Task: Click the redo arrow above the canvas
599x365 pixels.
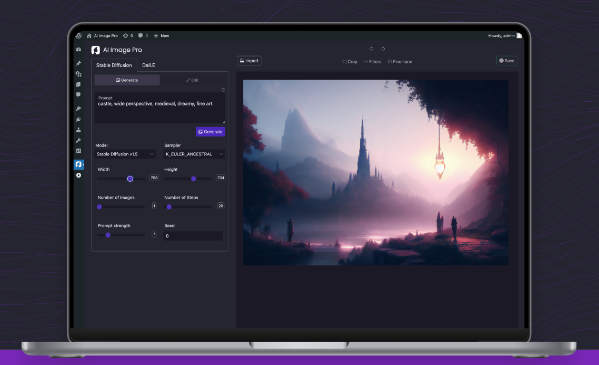Action: (x=383, y=49)
